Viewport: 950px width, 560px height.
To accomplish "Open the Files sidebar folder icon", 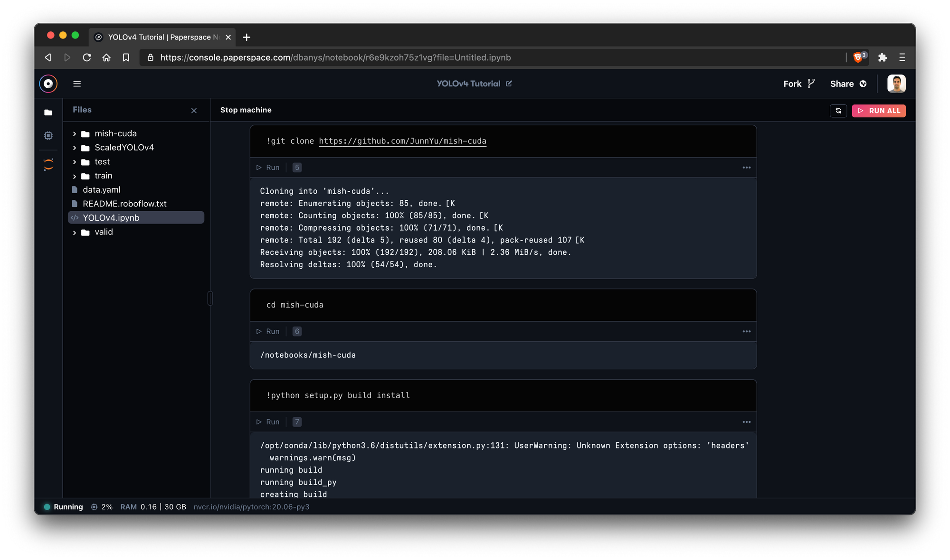I will [48, 112].
